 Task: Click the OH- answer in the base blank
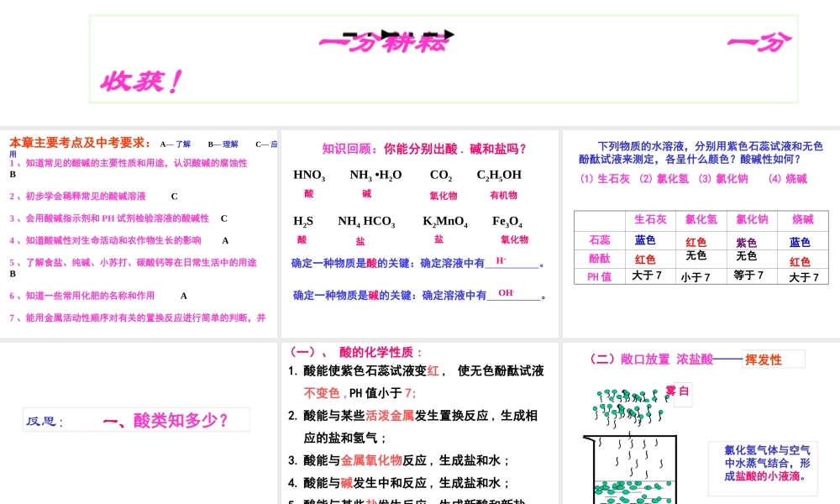[507, 292]
